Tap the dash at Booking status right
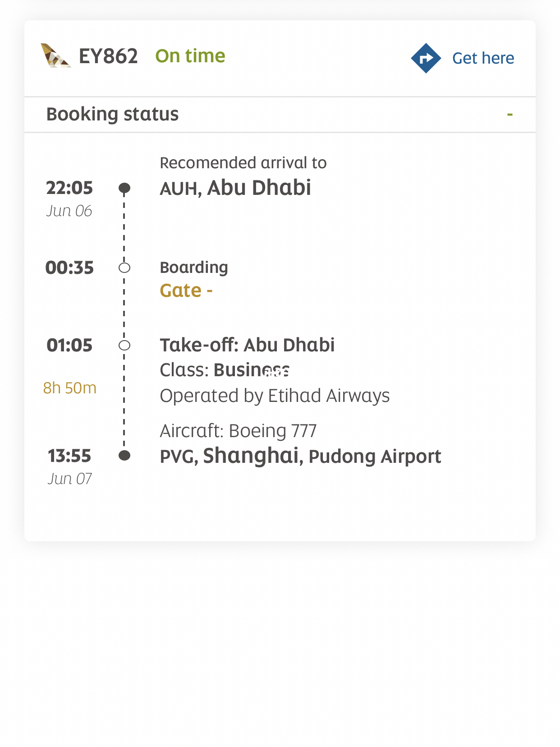Viewport: 560px width, 747px height. pos(510,115)
